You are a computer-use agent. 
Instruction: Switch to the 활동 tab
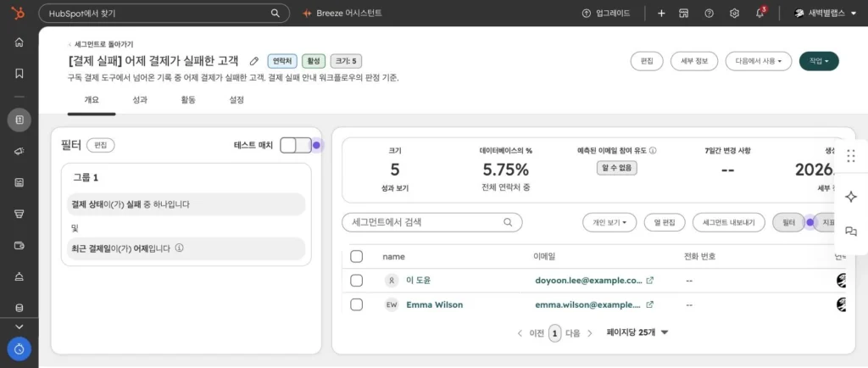pyautogui.click(x=188, y=100)
